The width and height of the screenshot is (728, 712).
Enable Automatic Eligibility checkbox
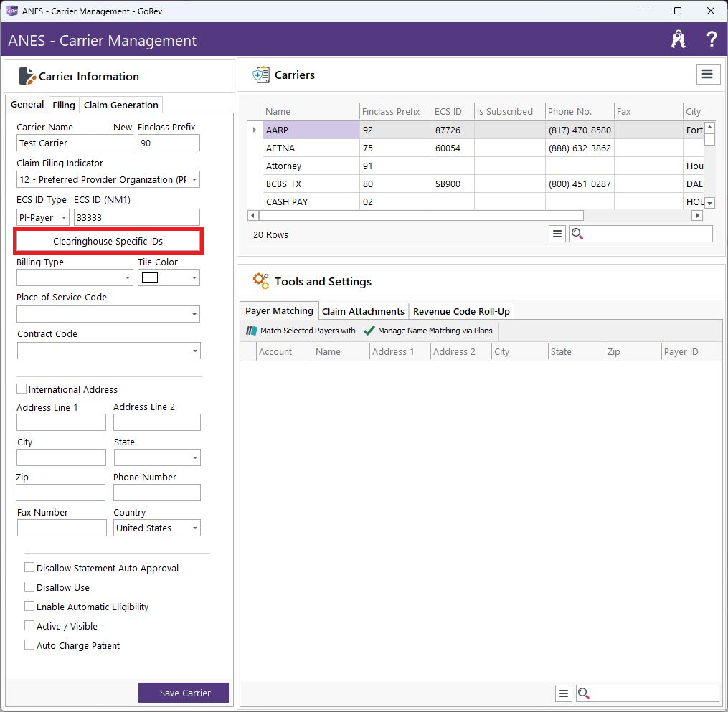point(29,607)
